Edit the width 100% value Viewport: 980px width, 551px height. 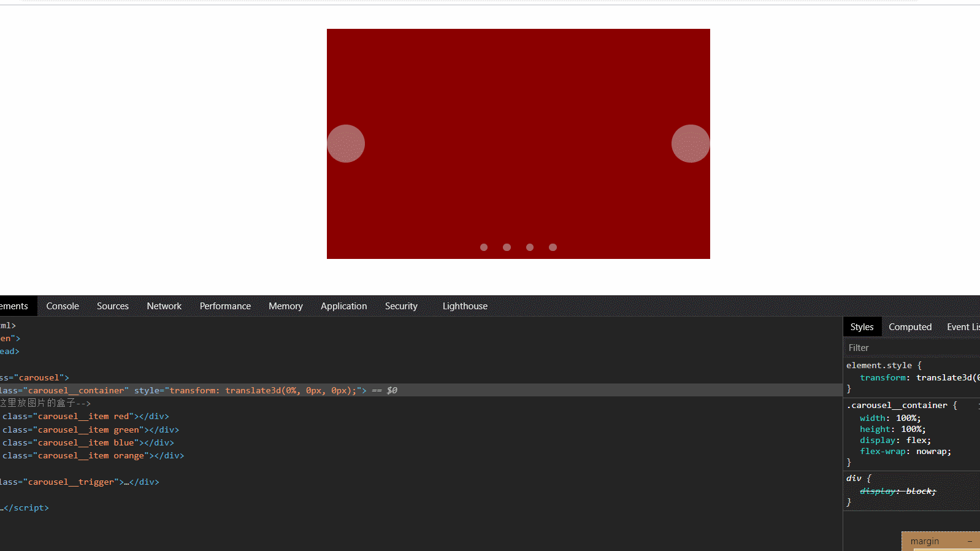click(906, 418)
